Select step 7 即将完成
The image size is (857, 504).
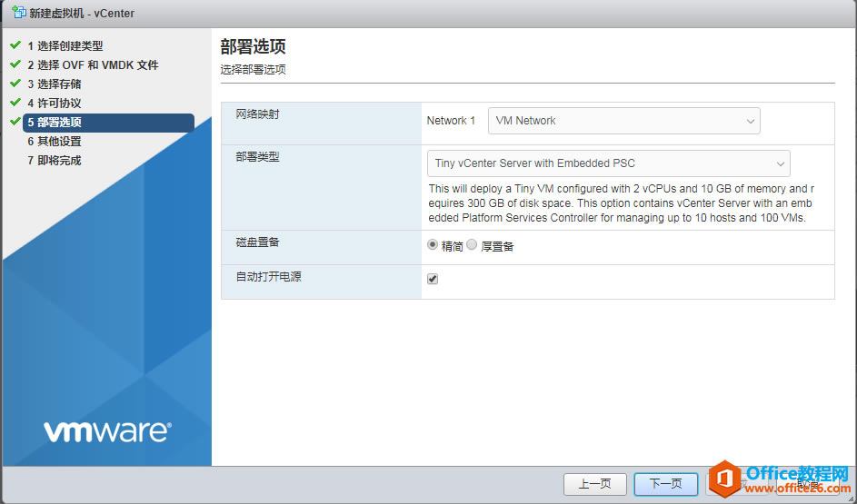(x=55, y=161)
